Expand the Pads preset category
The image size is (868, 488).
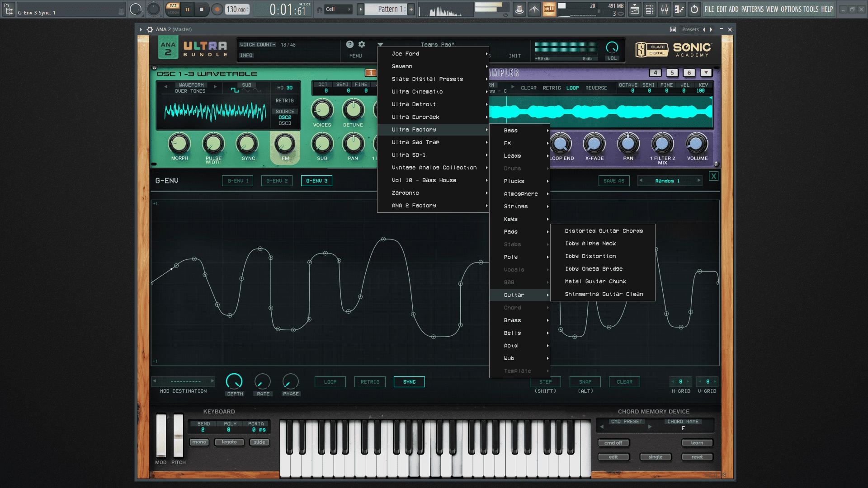point(520,231)
